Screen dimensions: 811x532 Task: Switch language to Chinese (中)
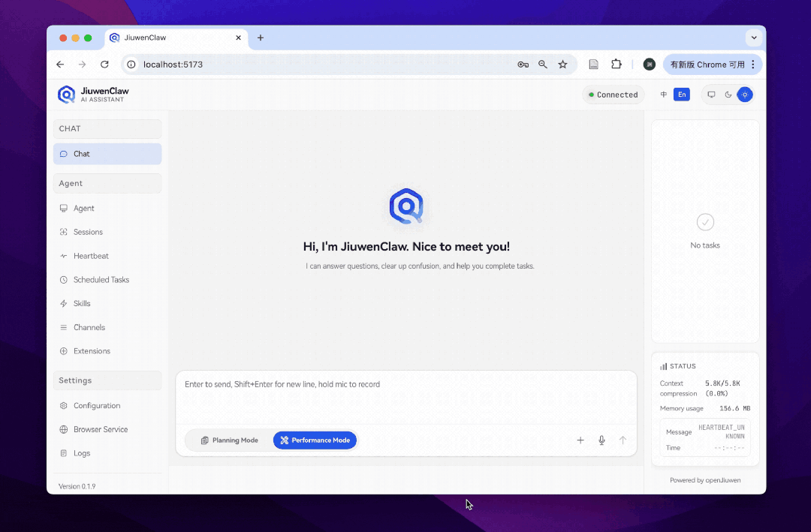664,95
